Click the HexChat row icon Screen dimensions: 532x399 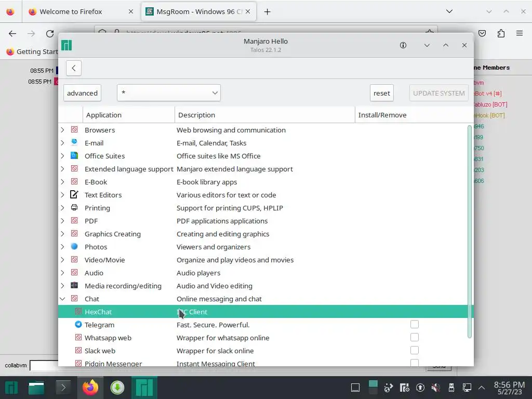78,312
